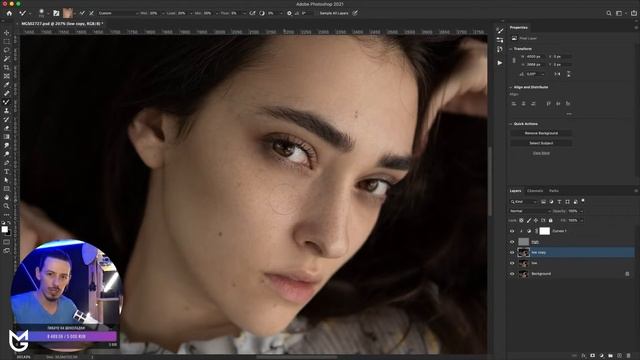Image resolution: width=640 pixels, height=360 pixels.
Task: Select the Properties panel tab
Action: [518, 27]
